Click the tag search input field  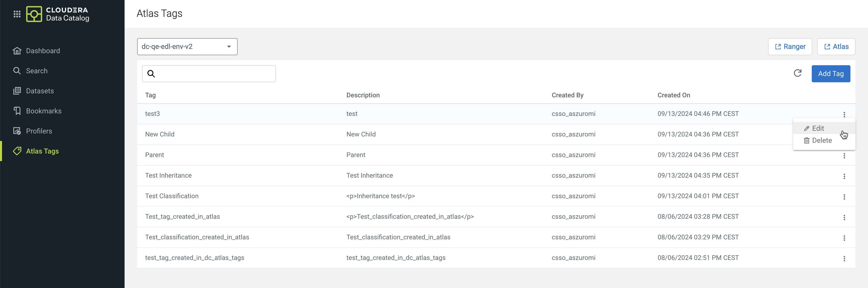click(209, 74)
